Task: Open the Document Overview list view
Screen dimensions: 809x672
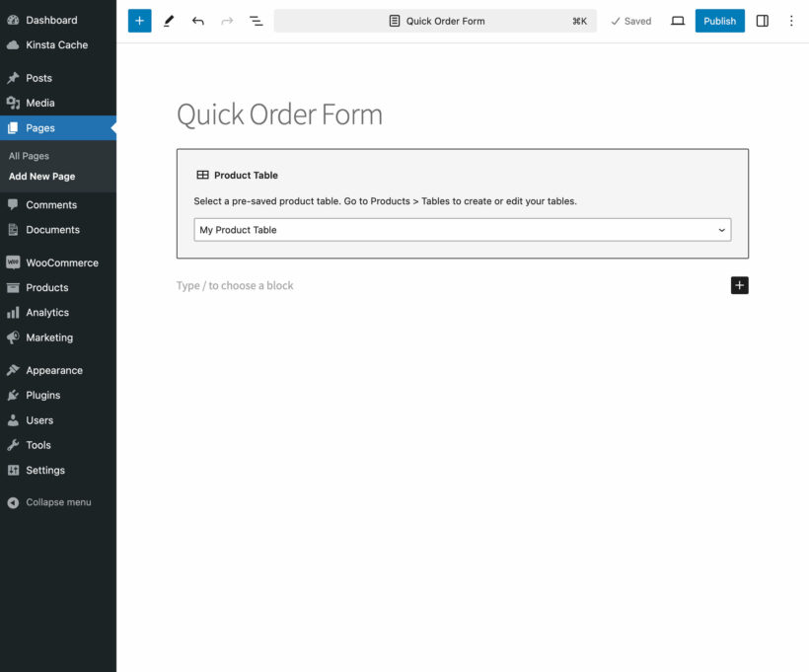Action: (256, 20)
